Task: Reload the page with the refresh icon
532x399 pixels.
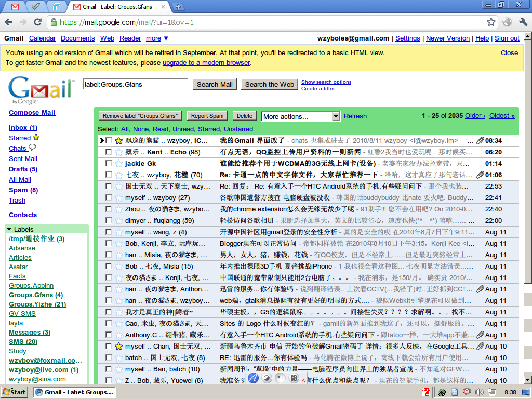Action: [37, 22]
